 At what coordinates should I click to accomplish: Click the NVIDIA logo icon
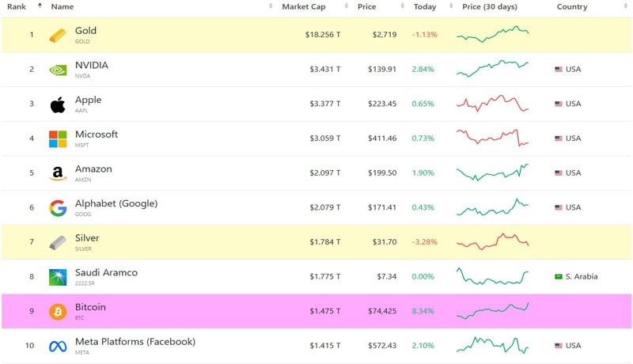click(58, 70)
